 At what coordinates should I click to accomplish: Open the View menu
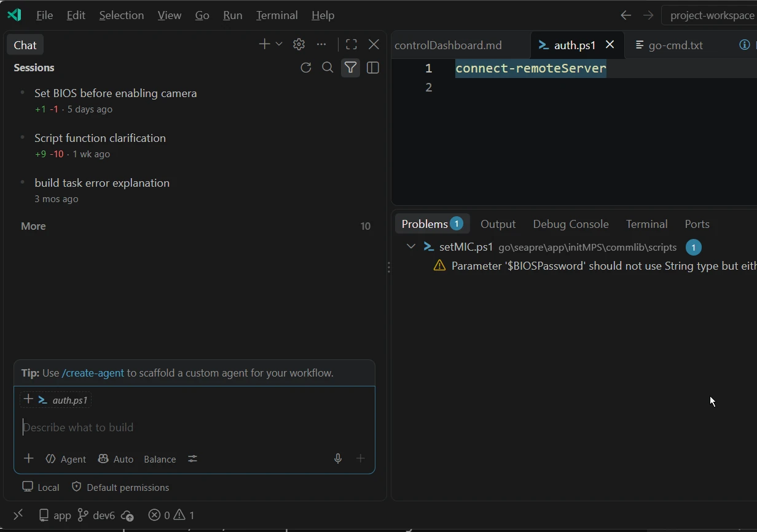click(x=170, y=15)
